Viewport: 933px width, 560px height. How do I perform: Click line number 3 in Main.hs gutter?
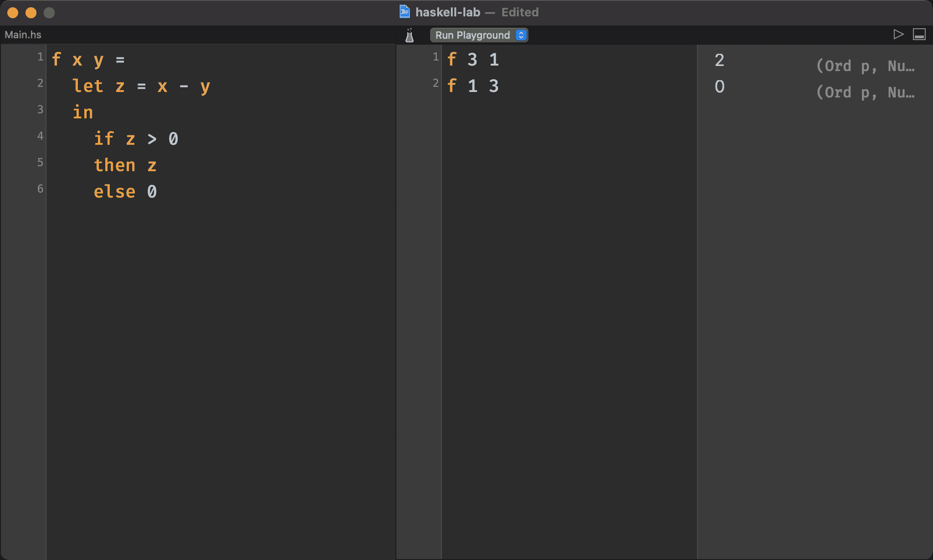point(40,110)
